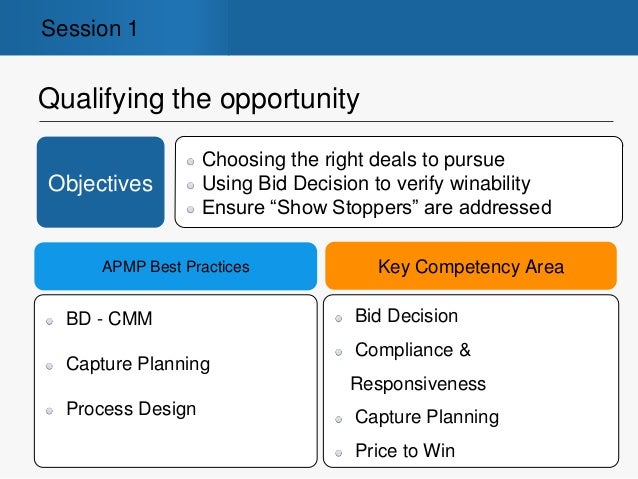Click the "Session 1" header text

[x=90, y=28]
